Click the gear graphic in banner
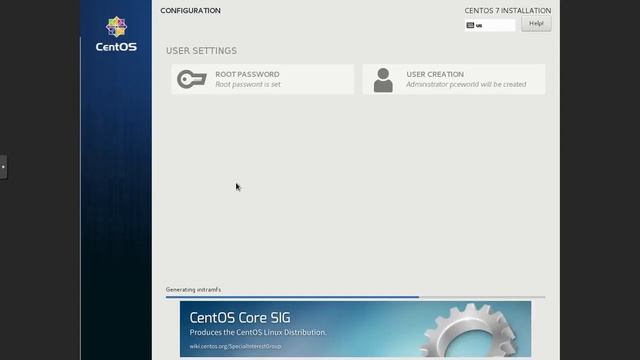The height and width of the screenshot is (360, 640). click(469, 331)
